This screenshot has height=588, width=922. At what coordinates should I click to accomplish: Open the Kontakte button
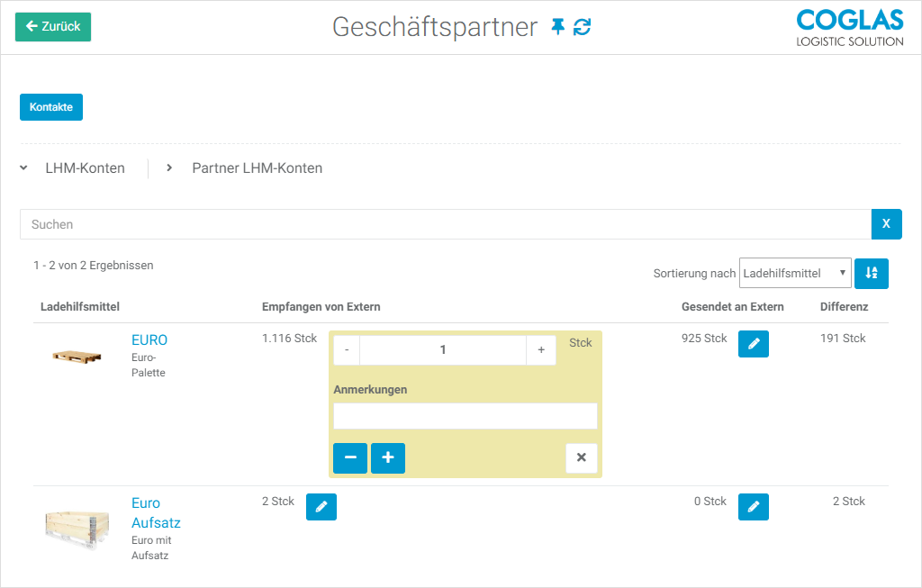pyautogui.click(x=51, y=107)
